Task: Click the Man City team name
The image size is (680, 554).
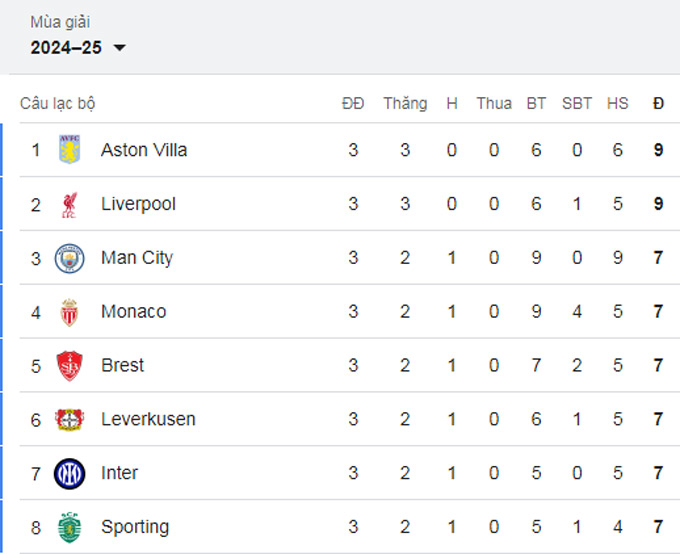Action: tap(137, 258)
